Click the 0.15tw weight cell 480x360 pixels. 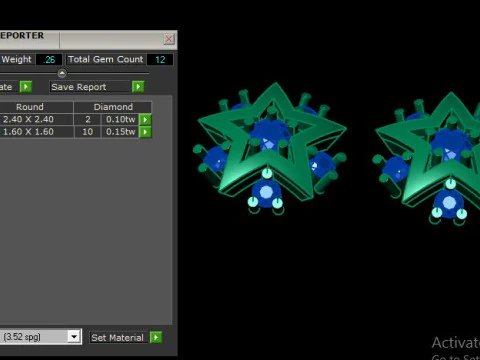point(120,132)
